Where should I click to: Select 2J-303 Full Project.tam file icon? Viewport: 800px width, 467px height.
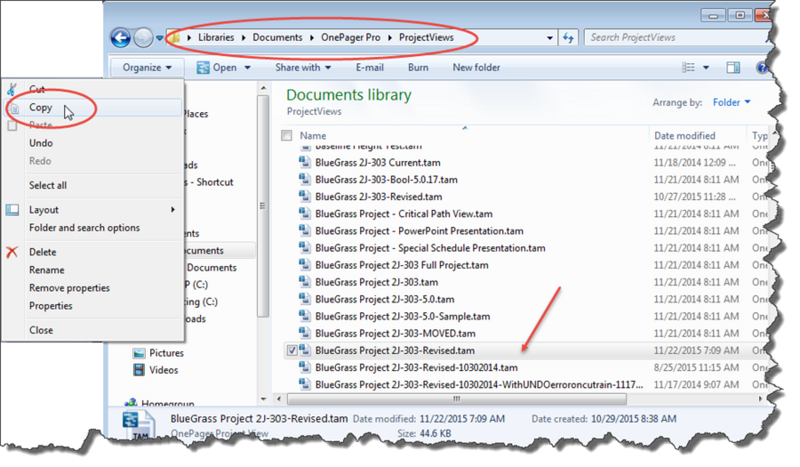(x=305, y=265)
